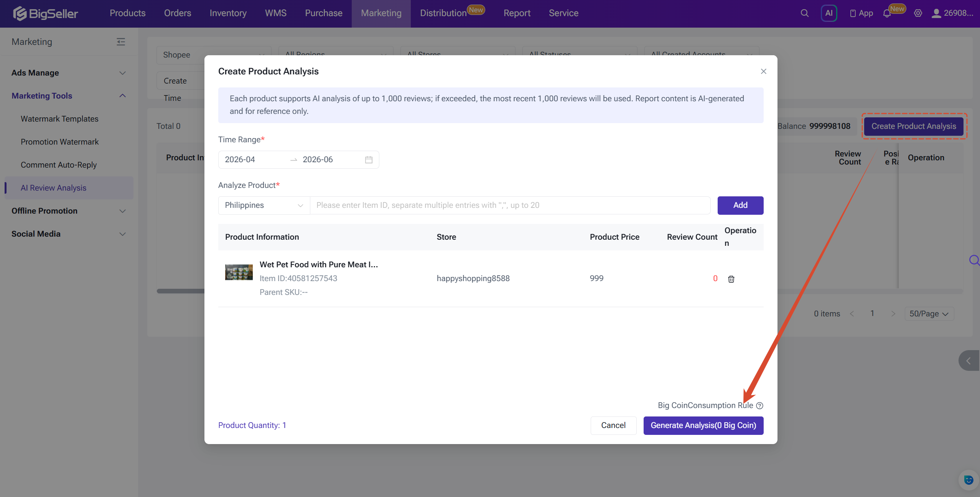Open the 50/Page dropdown

[929, 314]
